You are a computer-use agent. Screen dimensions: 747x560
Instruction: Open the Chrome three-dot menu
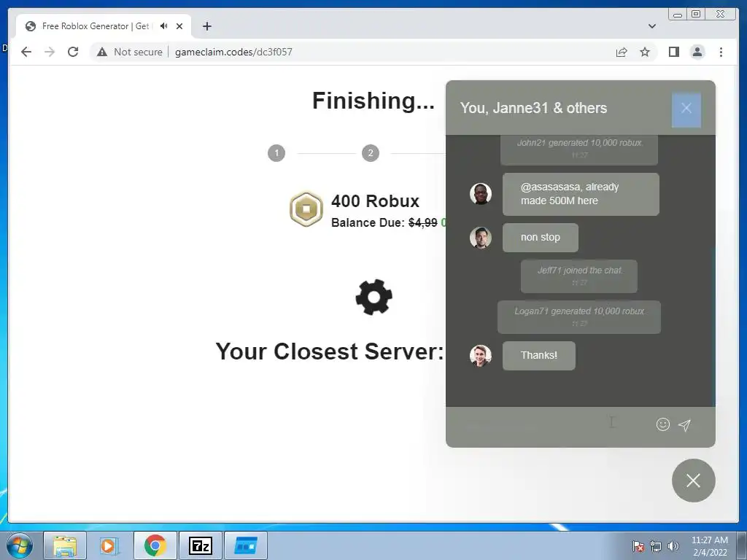pos(721,52)
